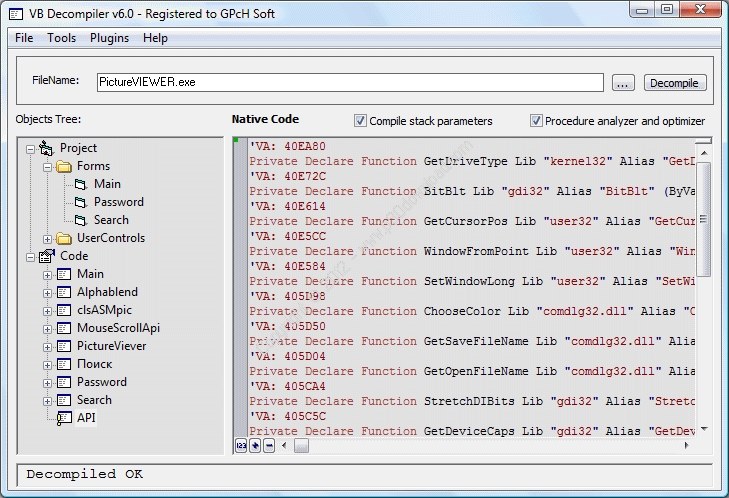Expand the UserControls tree node
This screenshot has width=729, height=498.
(48, 238)
